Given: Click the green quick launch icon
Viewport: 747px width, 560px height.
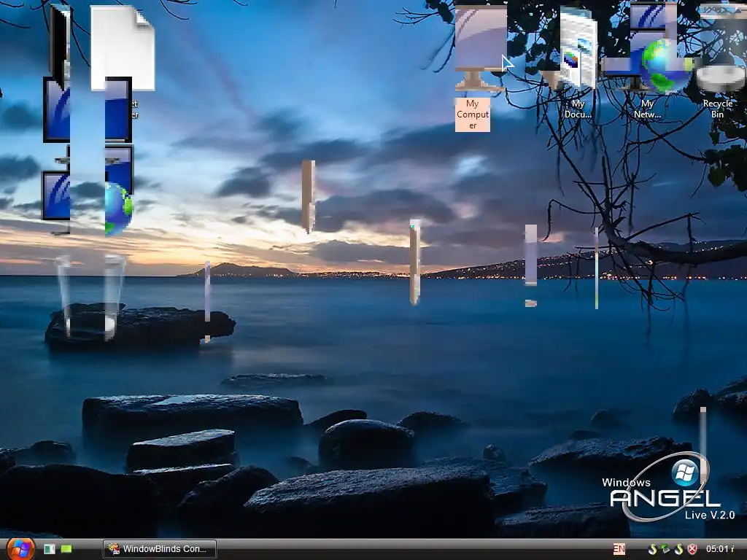Looking at the screenshot, I should [66, 549].
